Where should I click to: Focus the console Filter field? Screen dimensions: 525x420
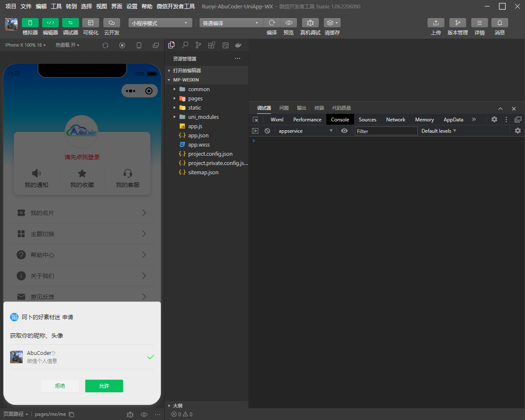386,131
